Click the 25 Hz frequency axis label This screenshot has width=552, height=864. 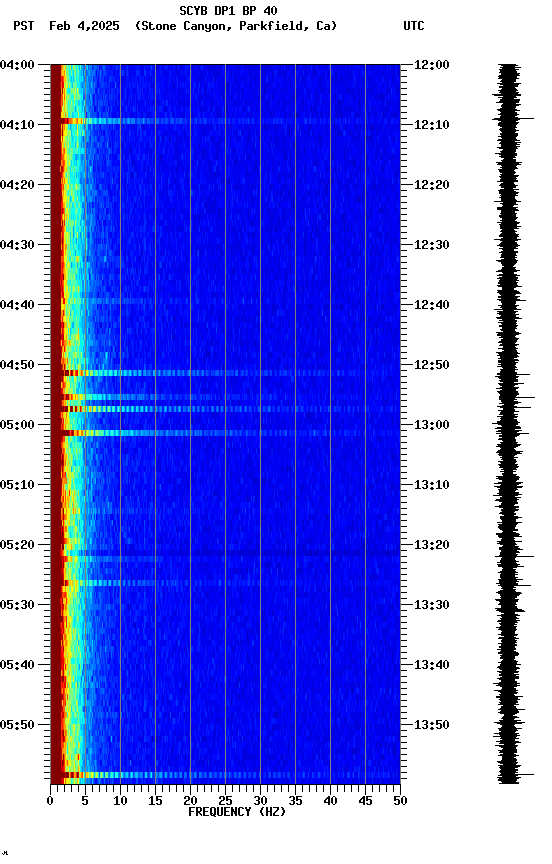click(225, 801)
